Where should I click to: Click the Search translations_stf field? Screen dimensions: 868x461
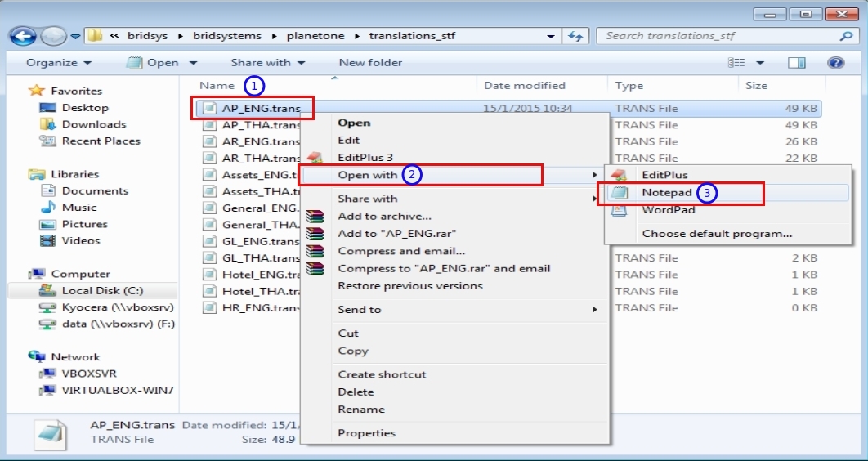point(719,37)
